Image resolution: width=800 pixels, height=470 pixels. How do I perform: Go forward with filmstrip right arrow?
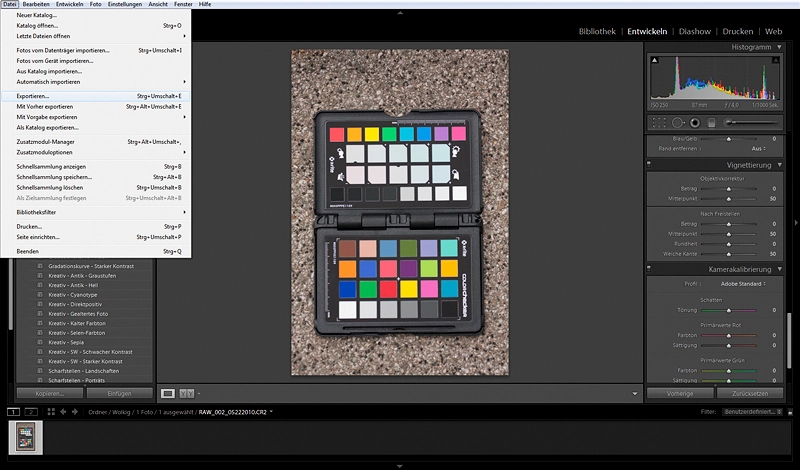pyautogui.click(x=75, y=412)
